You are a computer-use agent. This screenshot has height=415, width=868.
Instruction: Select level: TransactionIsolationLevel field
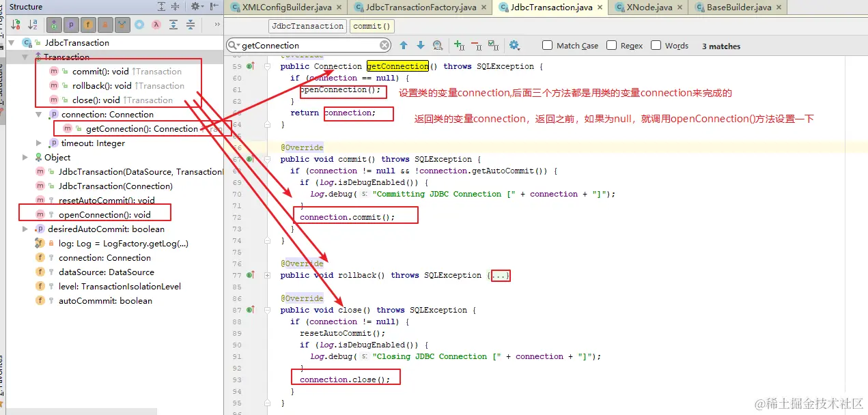[x=120, y=286]
